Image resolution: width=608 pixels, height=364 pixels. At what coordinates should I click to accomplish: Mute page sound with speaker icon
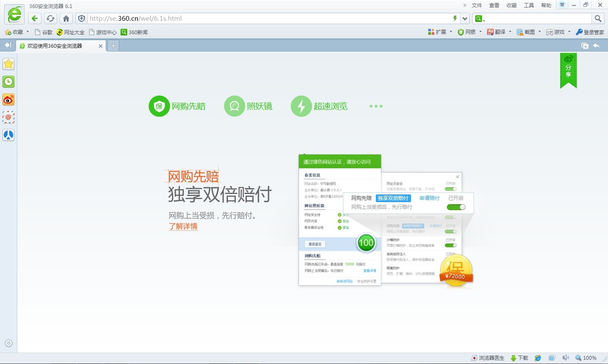(x=566, y=358)
